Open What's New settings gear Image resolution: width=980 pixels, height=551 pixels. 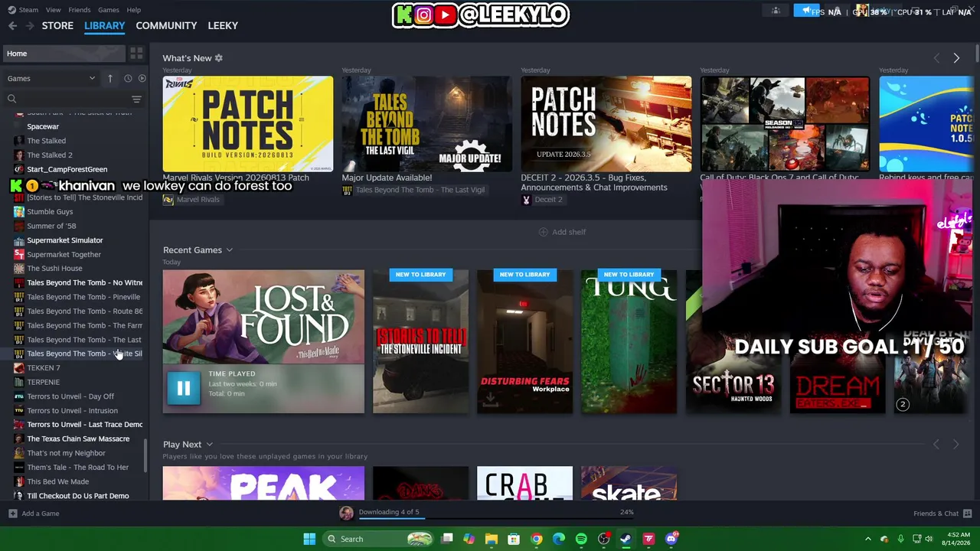pyautogui.click(x=218, y=58)
